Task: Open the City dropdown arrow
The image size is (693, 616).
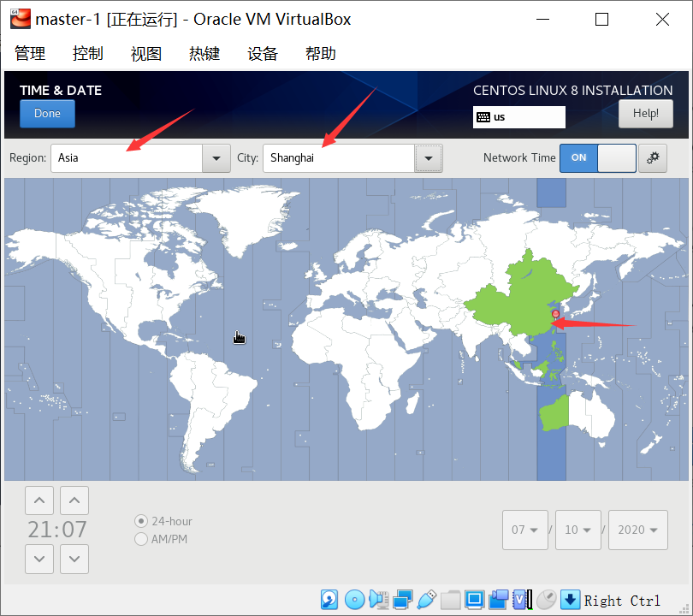Action: point(429,158)
